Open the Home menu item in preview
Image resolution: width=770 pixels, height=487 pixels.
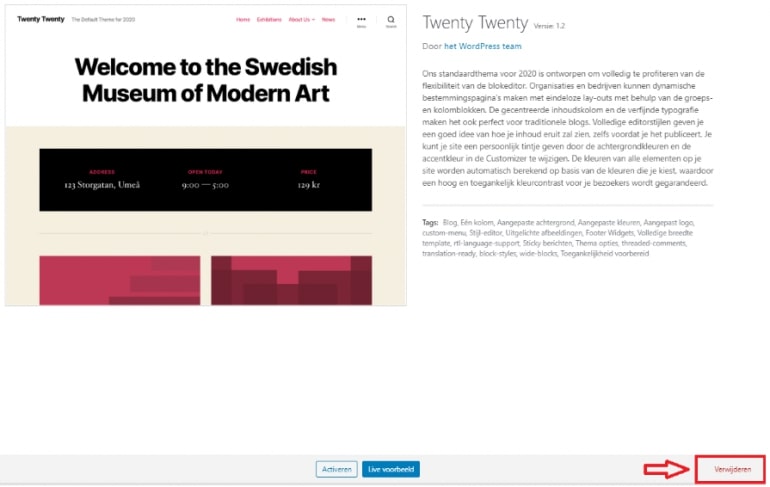243,19
